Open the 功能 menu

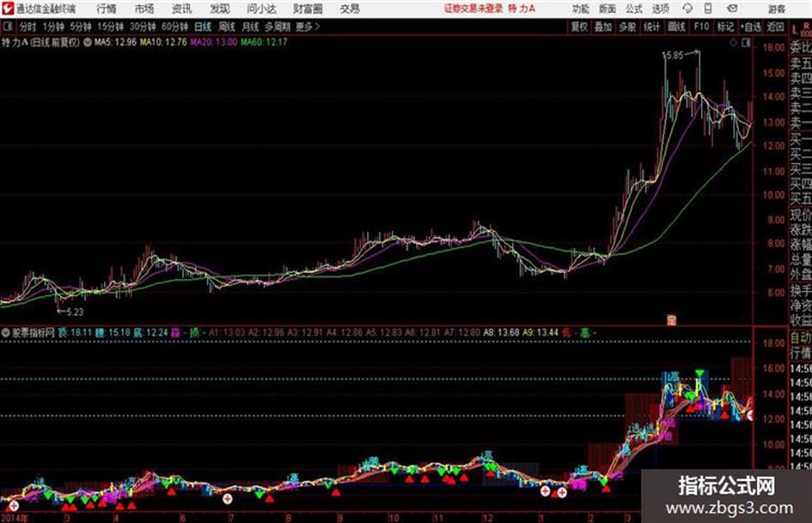coord(581,9)
